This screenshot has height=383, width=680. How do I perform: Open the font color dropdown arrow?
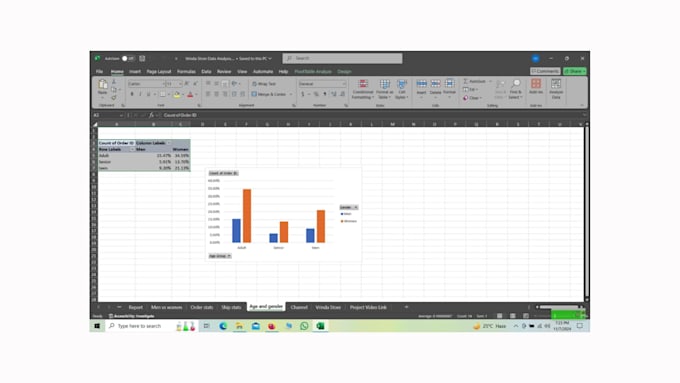[x=196, y=95]
